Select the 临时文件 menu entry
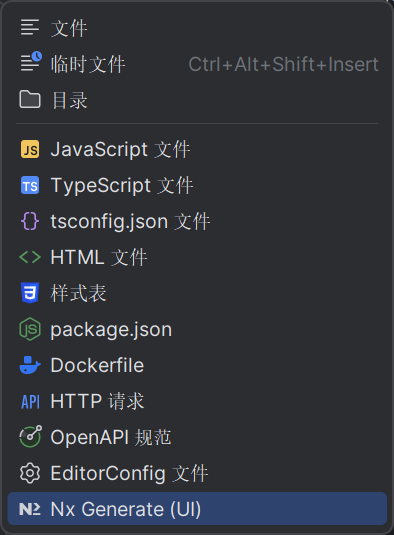This screenshot has width=394, height=535. tap(197, 64)
